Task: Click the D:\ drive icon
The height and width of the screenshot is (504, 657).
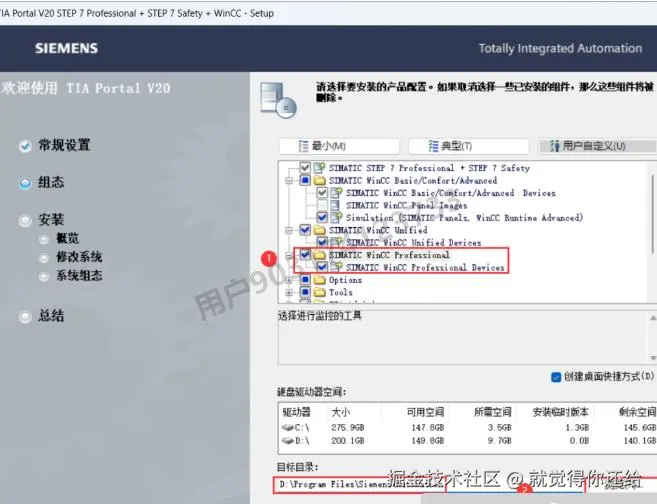Action: click(x=287, y=440)
